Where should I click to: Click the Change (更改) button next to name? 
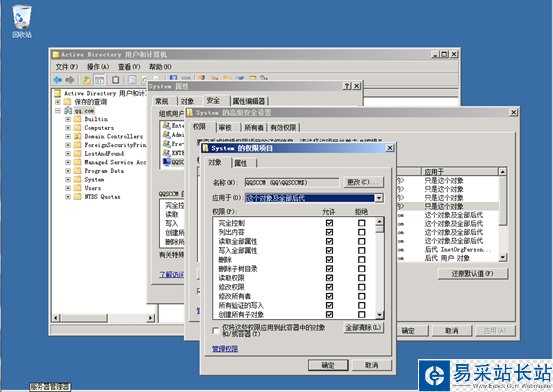(x=363, y=182)
